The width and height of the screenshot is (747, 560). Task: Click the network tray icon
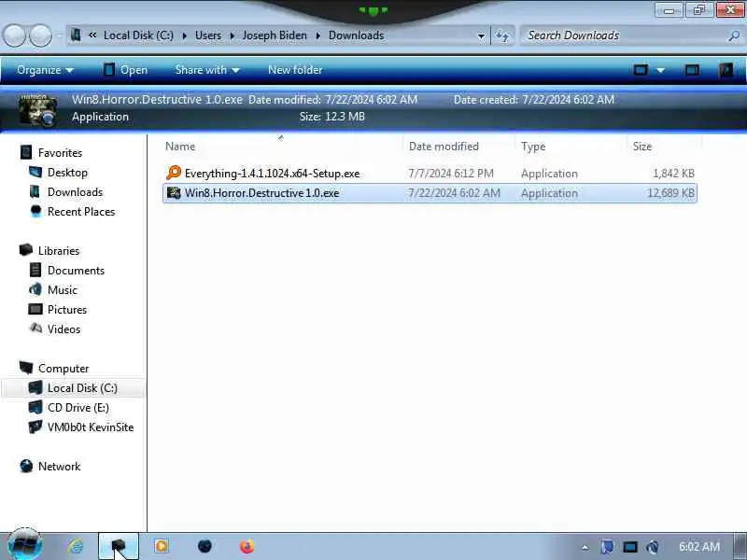click(x=629, y=547)
